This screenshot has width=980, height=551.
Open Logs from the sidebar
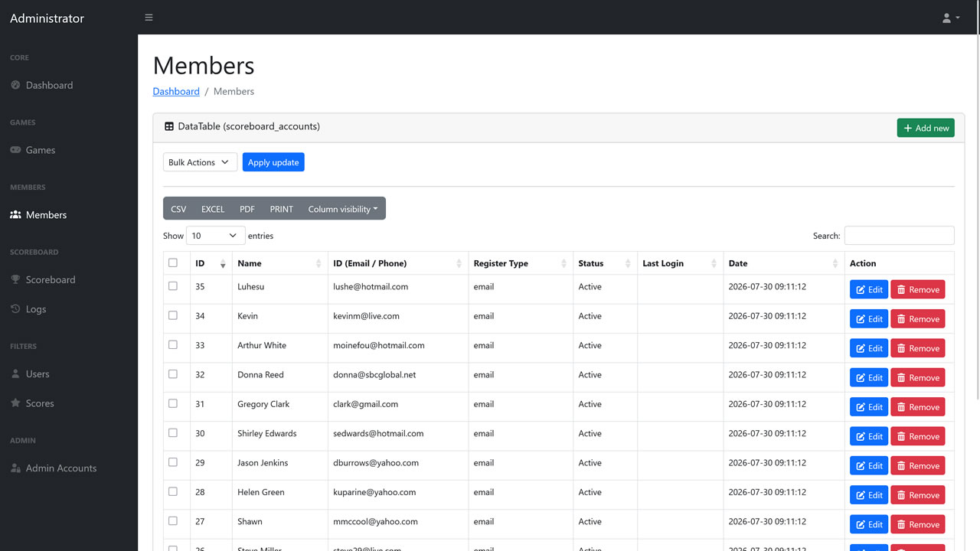[x=36, y=309]
